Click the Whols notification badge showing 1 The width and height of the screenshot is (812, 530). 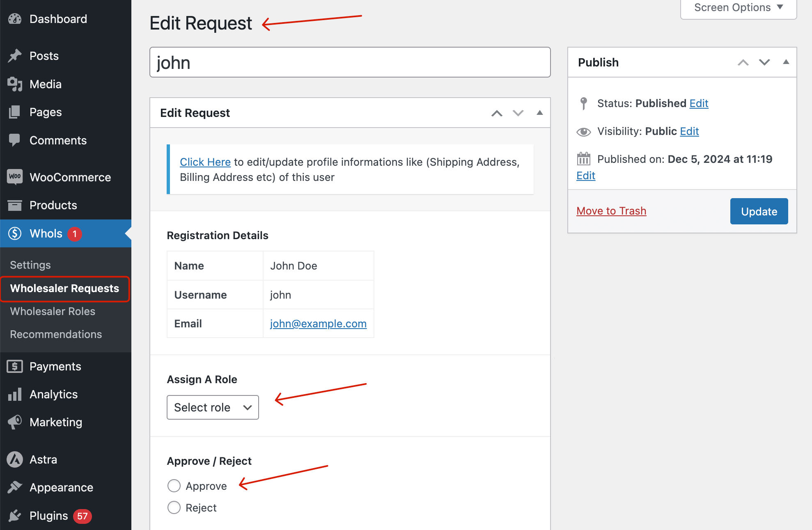coord(75,234)
